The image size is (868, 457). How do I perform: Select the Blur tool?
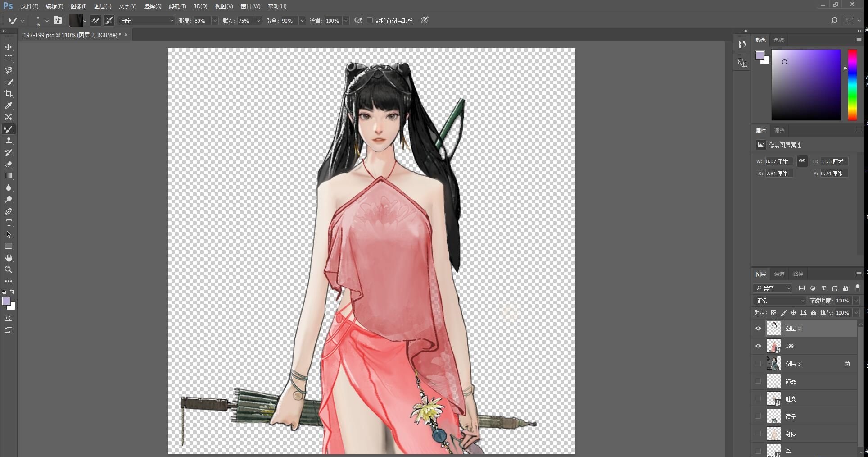(x=9, y=187)
